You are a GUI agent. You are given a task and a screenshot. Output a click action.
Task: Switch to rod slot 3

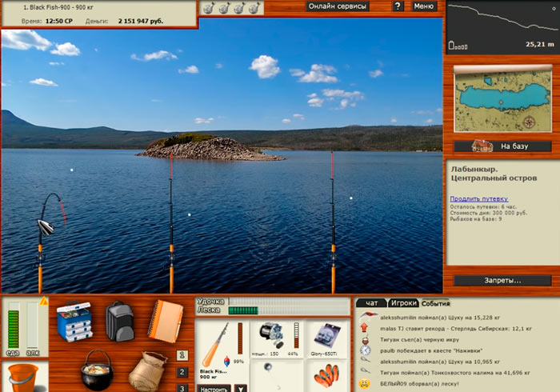click(x=182, y=388)
